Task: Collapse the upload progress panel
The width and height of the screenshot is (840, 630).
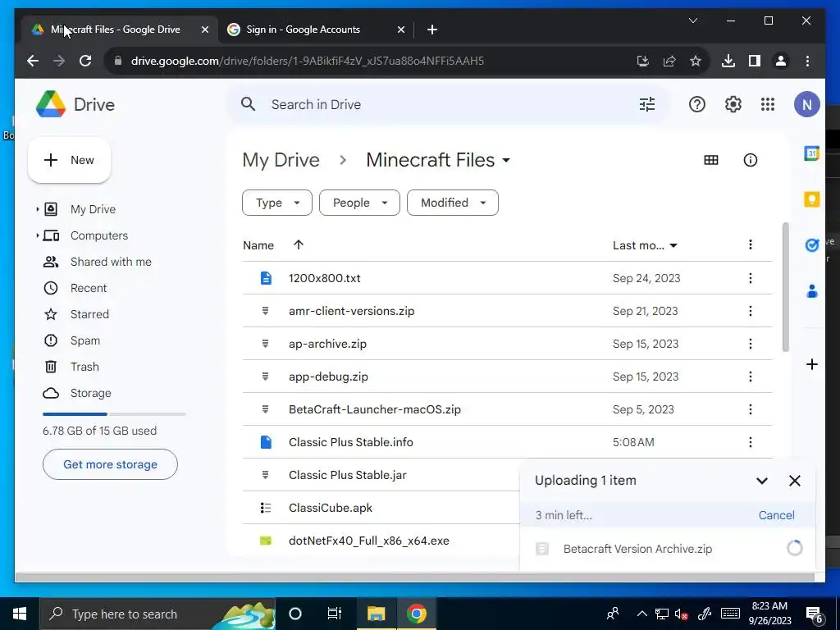Action: point(762,481)
